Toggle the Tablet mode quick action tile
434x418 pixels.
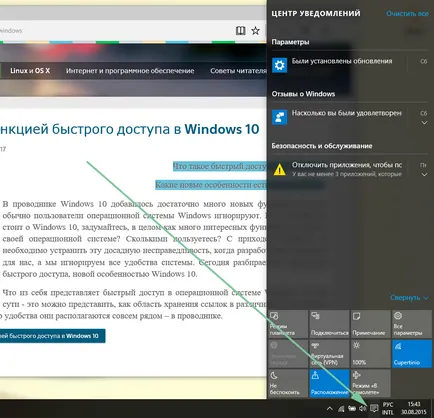coord(288,324)
